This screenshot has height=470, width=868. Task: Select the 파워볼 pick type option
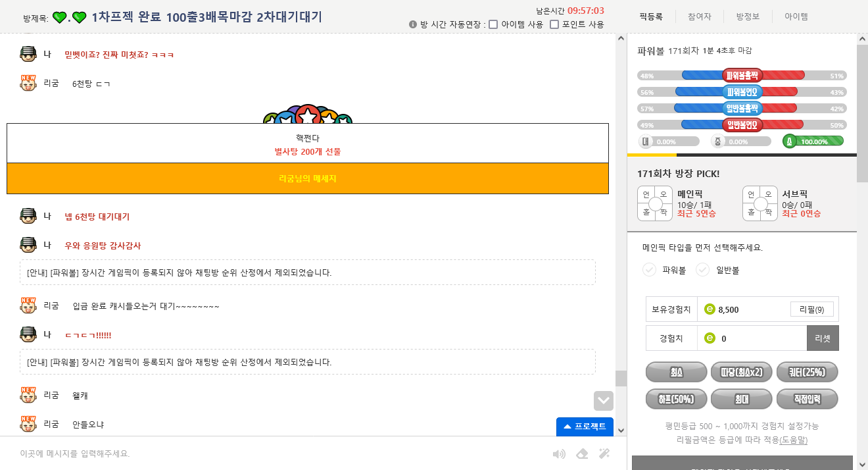click(665, 270)
